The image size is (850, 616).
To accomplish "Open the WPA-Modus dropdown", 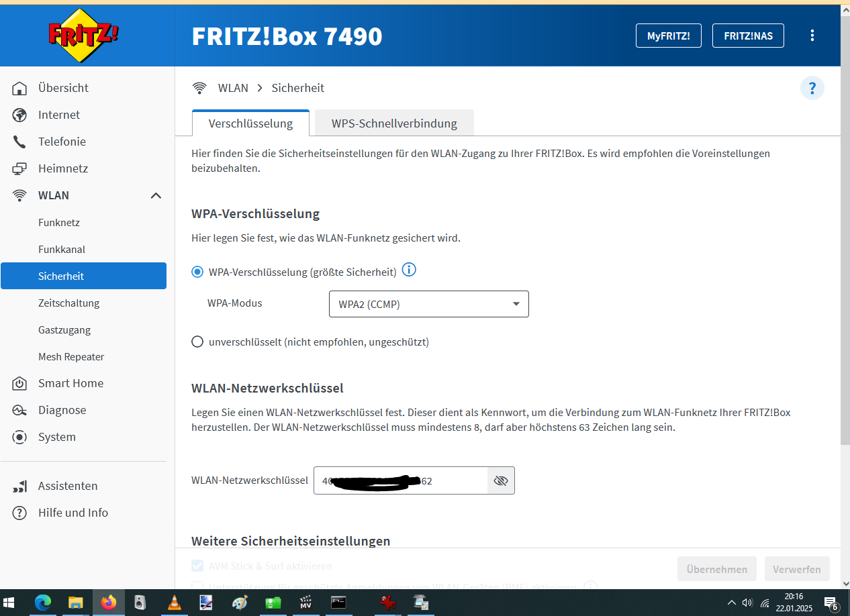I will click(429, 304).
